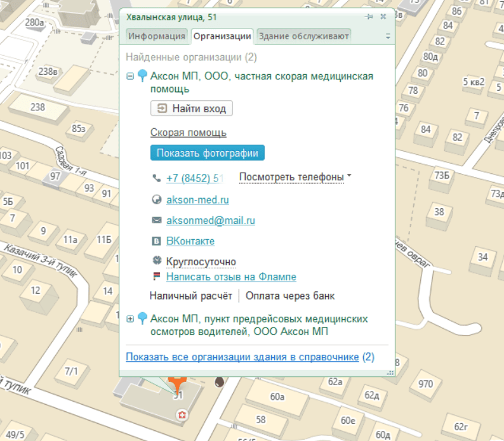Click the email envelope icon
504x441 pixels.
pyautogui.click(x=157, y=220)
